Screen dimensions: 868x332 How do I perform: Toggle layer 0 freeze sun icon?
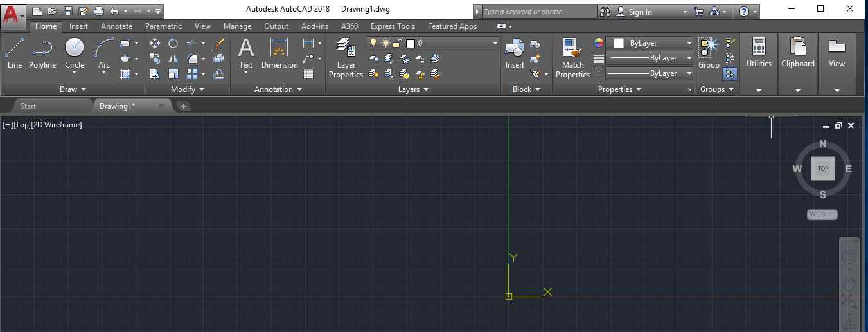[x=385, y=43]
